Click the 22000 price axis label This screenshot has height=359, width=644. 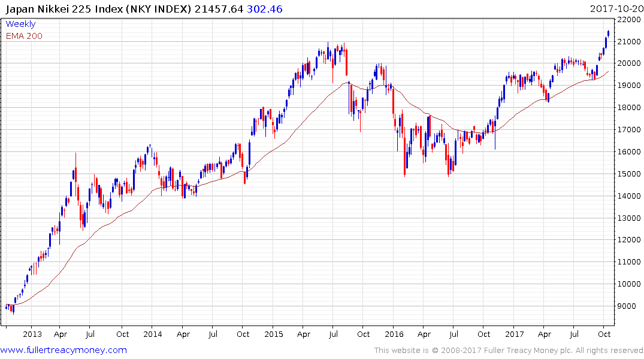(629, 20)
